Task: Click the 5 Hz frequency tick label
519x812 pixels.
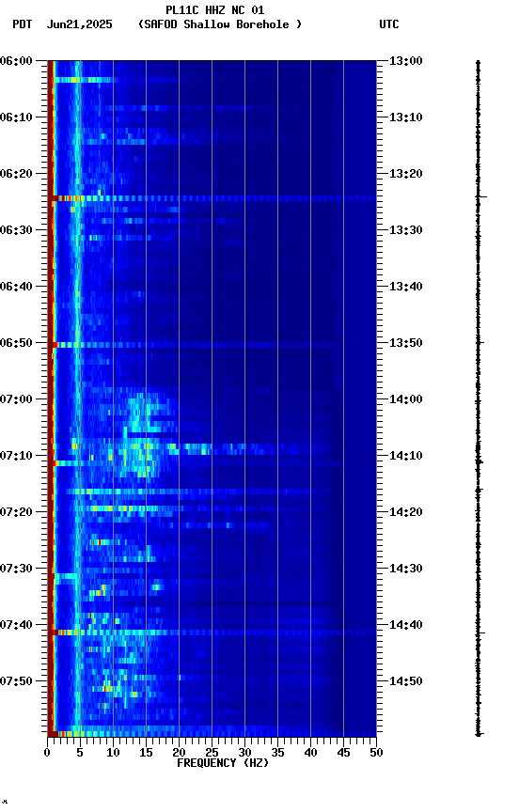Action: point(80,753)
